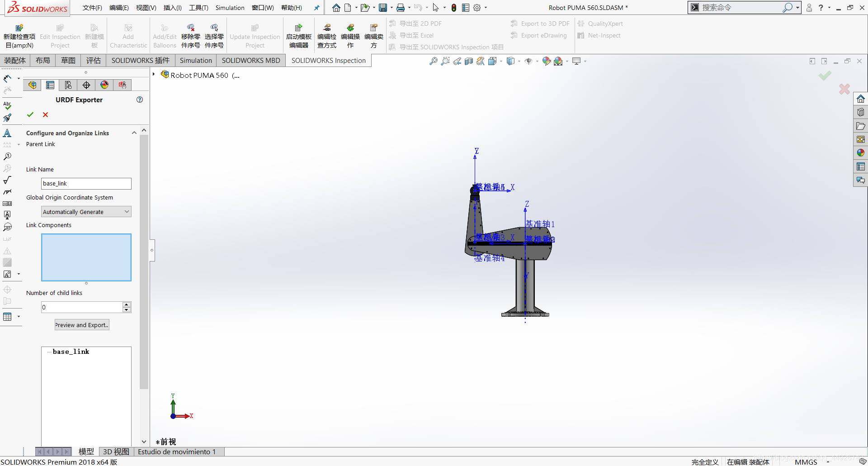
Task: Switch to the SOLIDWORKS MBD tab
Action: click(251, 61)
